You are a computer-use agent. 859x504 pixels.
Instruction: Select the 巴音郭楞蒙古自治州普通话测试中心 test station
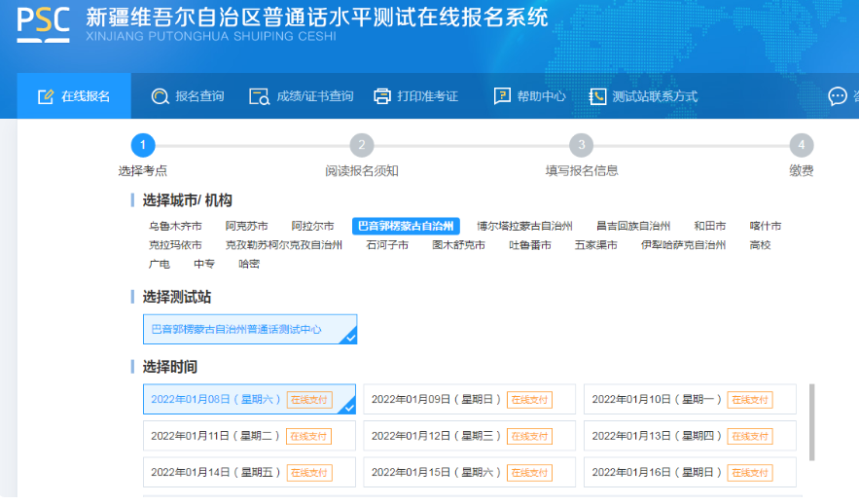pos(249,329)
